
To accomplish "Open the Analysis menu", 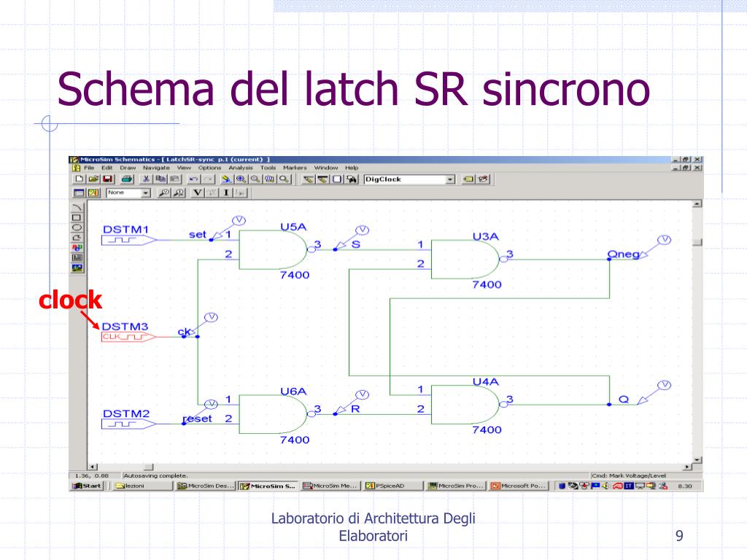I will pos(241,168).
